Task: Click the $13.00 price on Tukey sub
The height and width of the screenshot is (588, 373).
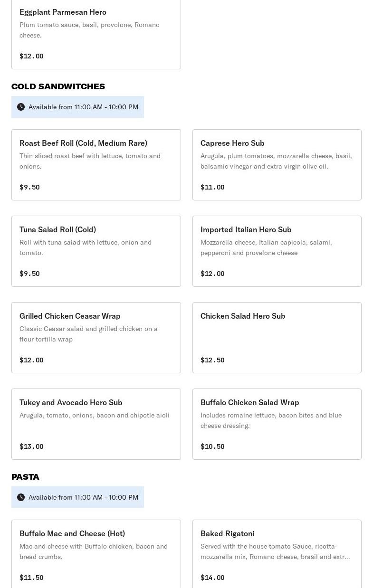Action: [x=31, y=446]
